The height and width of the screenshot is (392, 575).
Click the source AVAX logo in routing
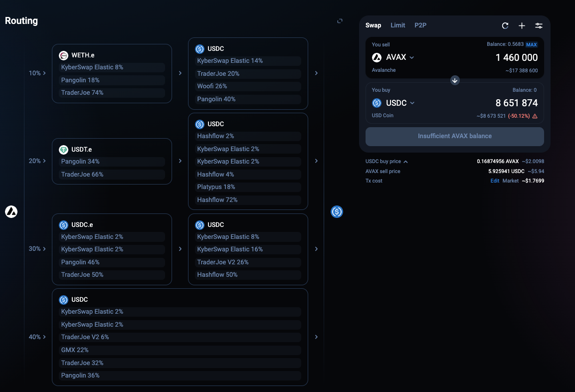11,211
